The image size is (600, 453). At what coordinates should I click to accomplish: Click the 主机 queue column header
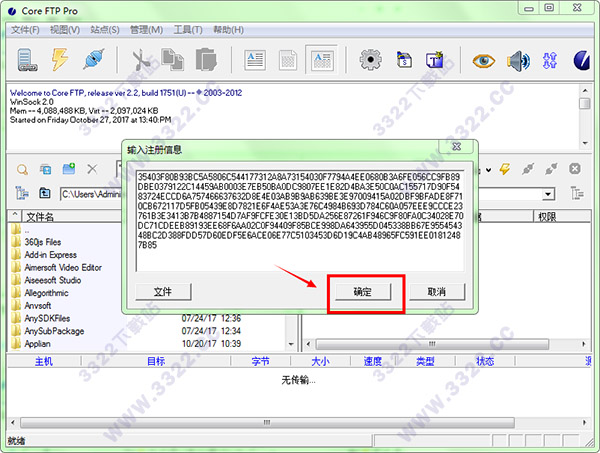(x=44, y=361)
